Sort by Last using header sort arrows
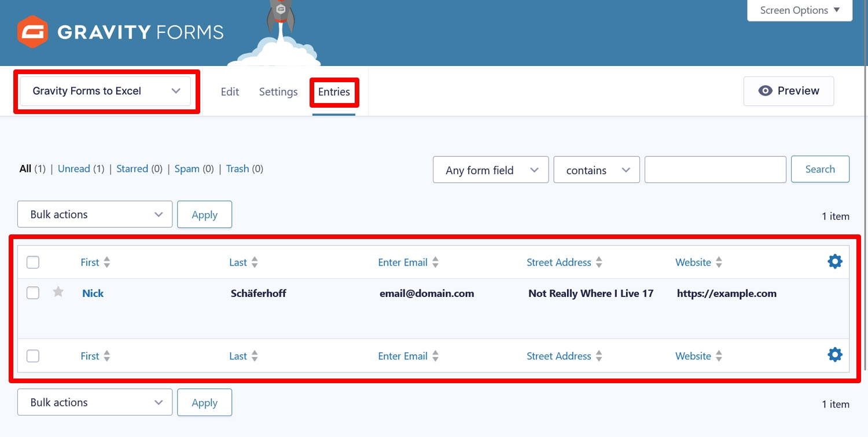The width and height of the screenshot is (868, 437). point(255,262)
